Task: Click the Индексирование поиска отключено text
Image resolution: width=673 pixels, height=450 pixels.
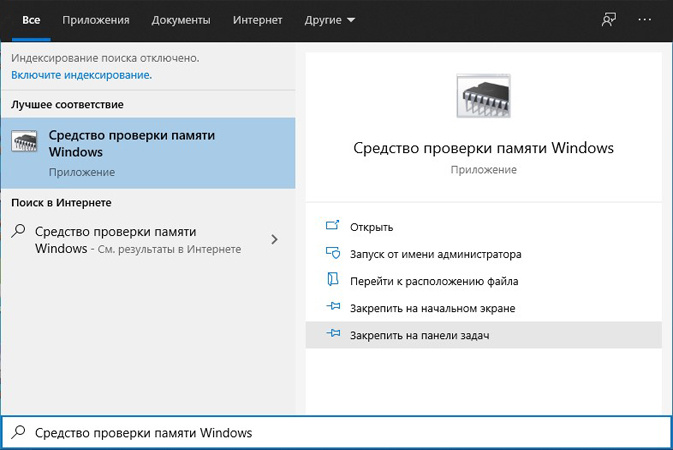Action: pos(105,58)
